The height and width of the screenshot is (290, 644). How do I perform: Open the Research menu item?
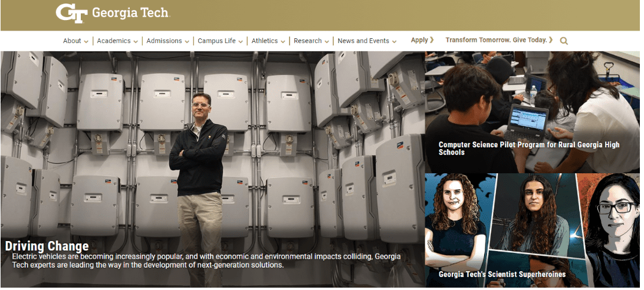click(x=308, y=41)
